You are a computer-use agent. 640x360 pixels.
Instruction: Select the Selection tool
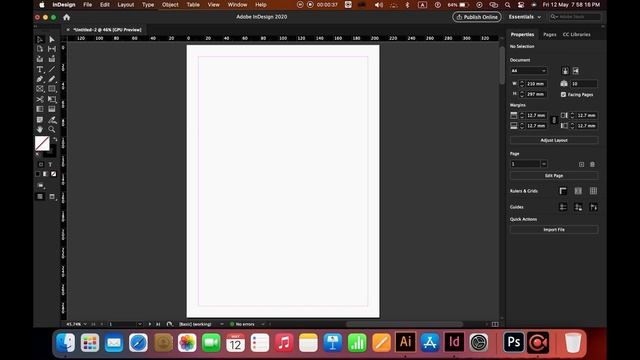click(x=40, y=40)
